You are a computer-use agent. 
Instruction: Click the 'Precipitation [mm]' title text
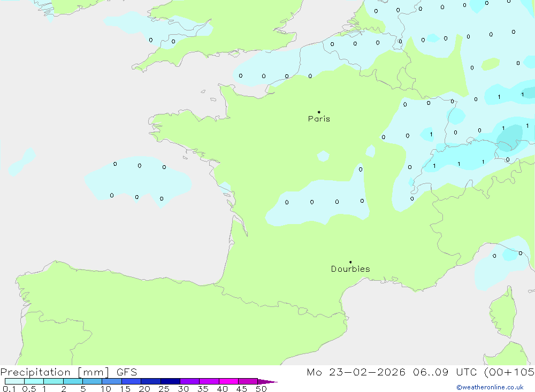[55, 372]
